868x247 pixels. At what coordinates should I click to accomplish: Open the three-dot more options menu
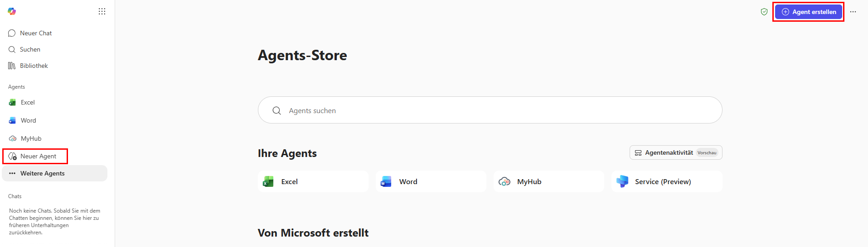pyautogui.click(x=853, y=12)
